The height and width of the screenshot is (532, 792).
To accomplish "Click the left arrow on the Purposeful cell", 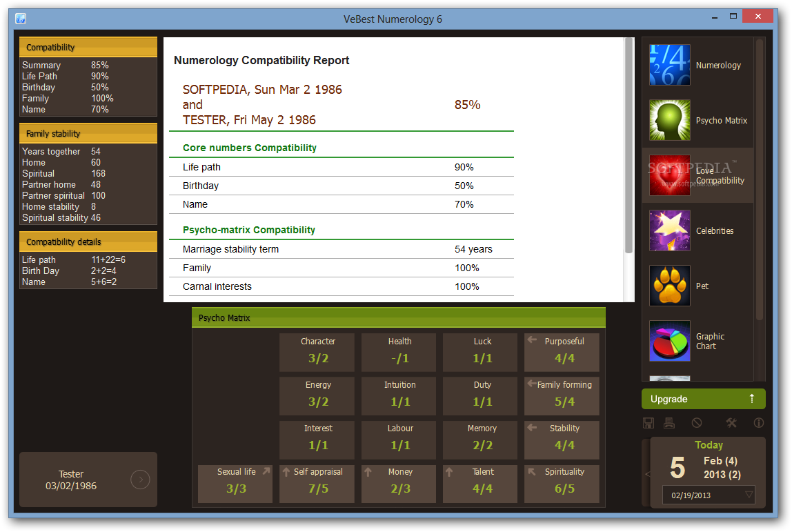I will click(532, 340).
